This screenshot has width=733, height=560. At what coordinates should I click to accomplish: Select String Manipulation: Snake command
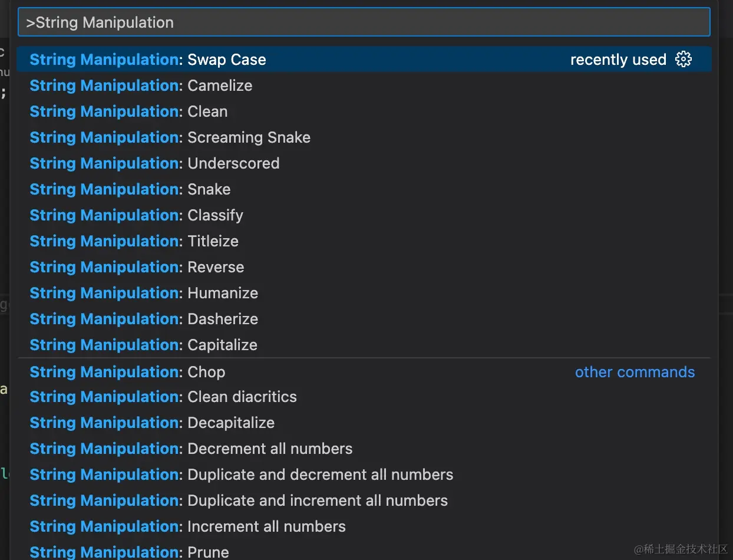[364, 189]
